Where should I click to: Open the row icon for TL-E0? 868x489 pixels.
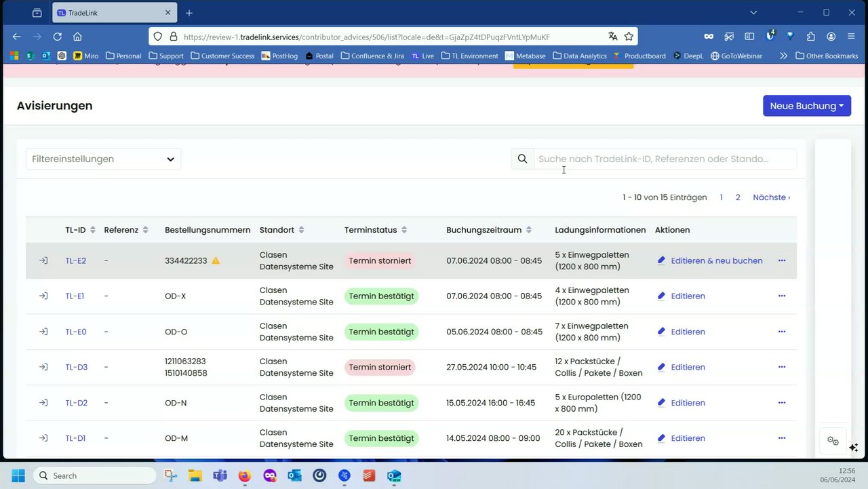point(43,332)
